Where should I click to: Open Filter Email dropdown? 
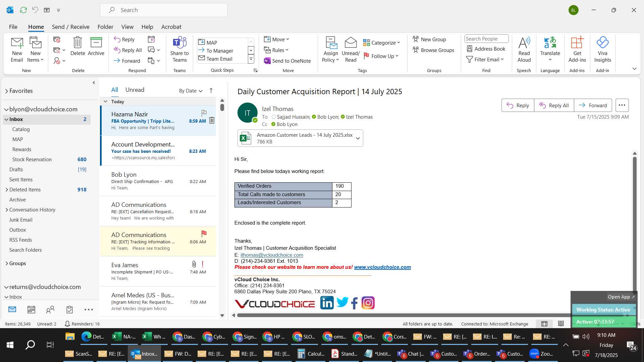[x=485, y=59]
